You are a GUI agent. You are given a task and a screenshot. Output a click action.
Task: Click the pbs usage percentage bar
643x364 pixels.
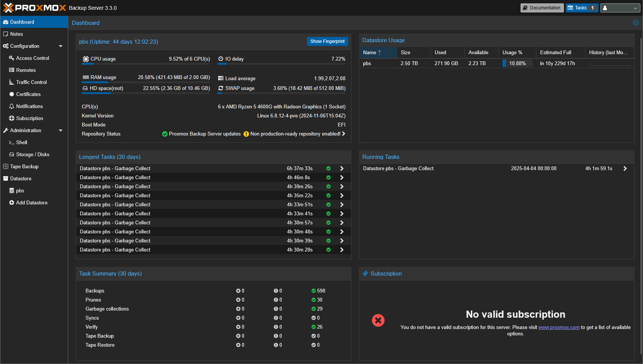pyautogui.click(x=517, y=63)
